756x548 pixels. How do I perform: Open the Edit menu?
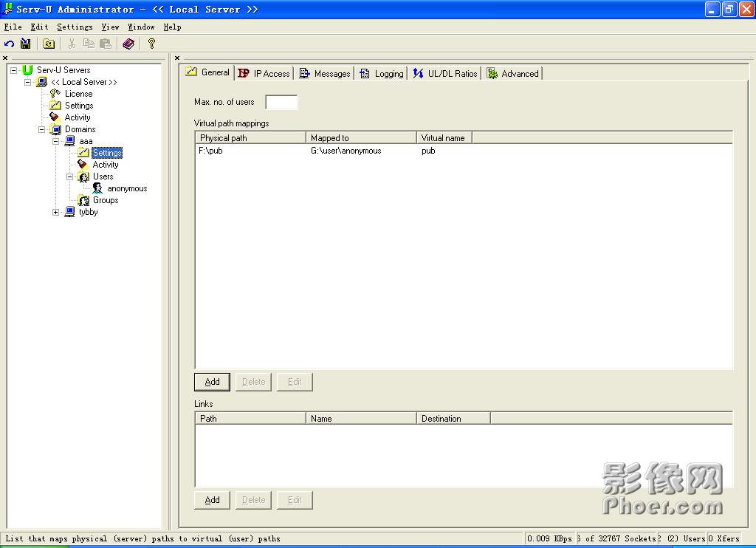point(40,27)
